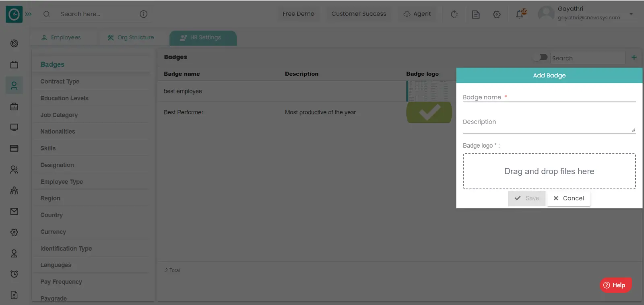Open the document icon in top bar
This screenshot has width=644, height=305.
[476, 14]
